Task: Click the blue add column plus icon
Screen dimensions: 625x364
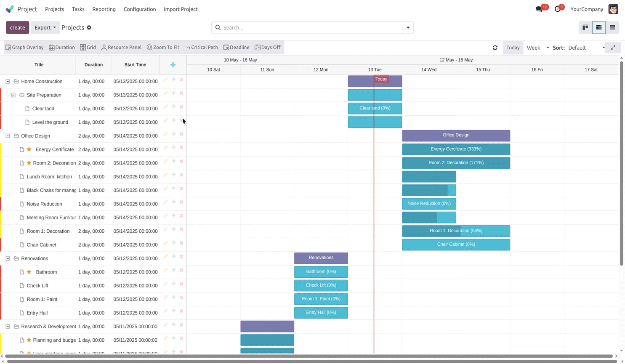Action: tap(173, 65)
